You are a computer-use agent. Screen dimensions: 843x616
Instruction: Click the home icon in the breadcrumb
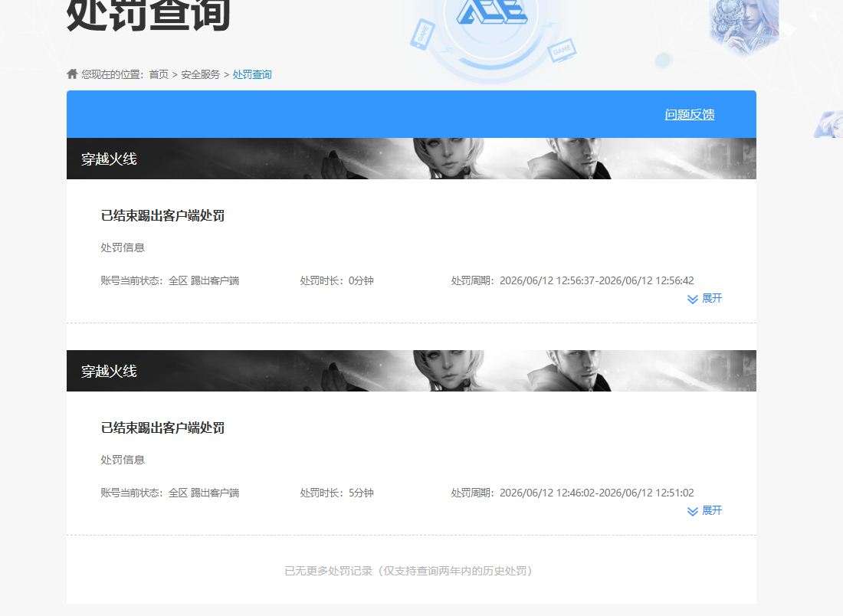(72, 74)
